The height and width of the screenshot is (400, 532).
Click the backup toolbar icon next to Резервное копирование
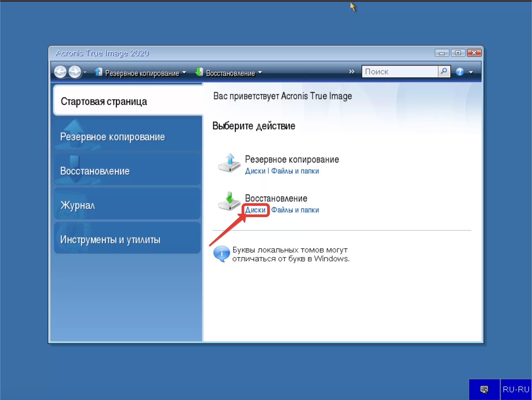click(98, 72)
